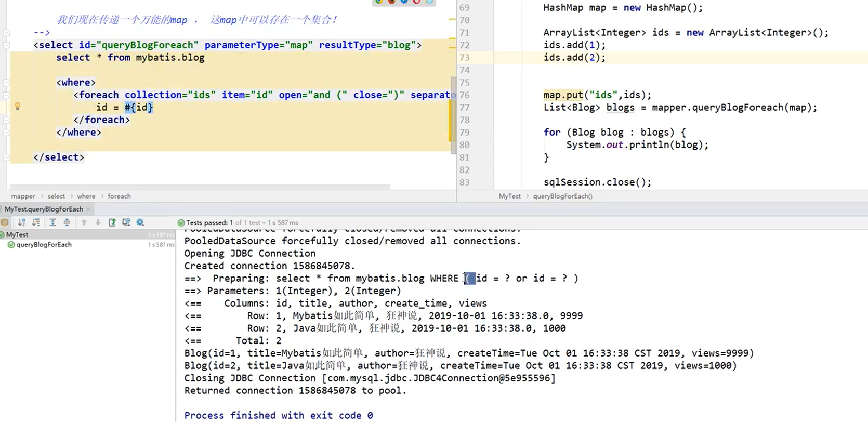This screenshot has width=868, height=422.
Task: Export test results
Action: tap(112, 222)
